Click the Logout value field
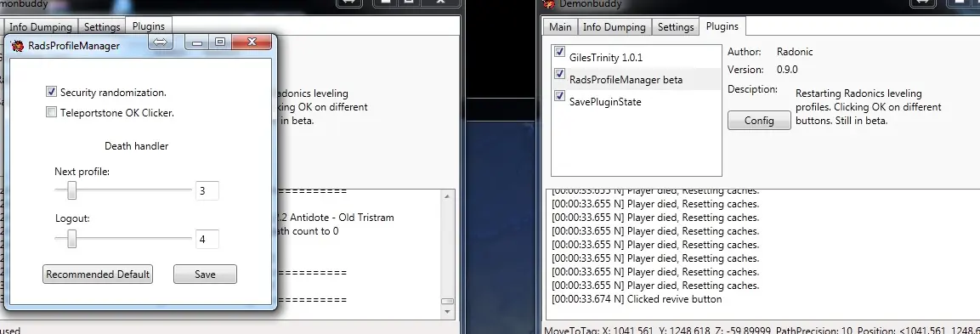980x334 pixels. 207,239
